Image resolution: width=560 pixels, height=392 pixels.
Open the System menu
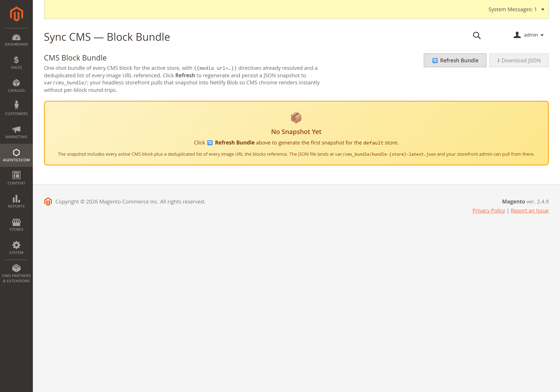point(16,248)
